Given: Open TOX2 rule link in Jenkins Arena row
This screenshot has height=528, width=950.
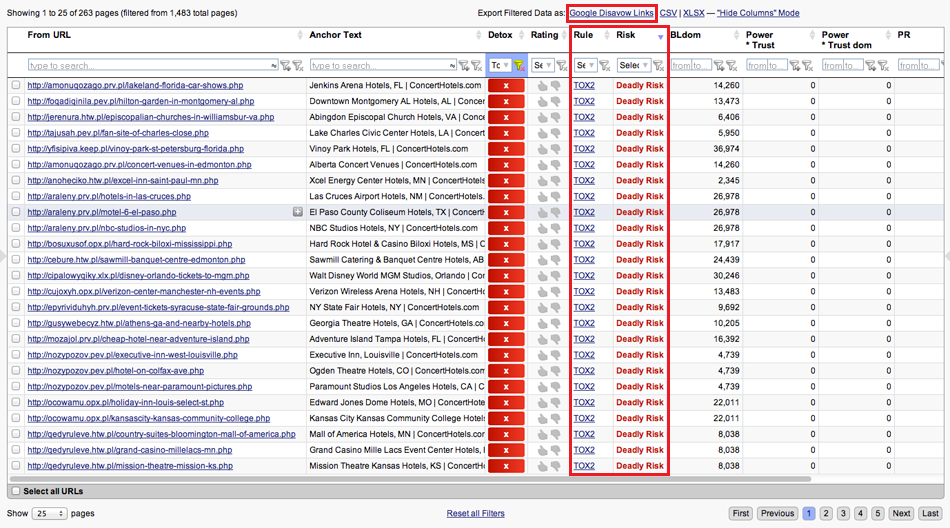Looking at the screenshot, I should tap(584, 85).
